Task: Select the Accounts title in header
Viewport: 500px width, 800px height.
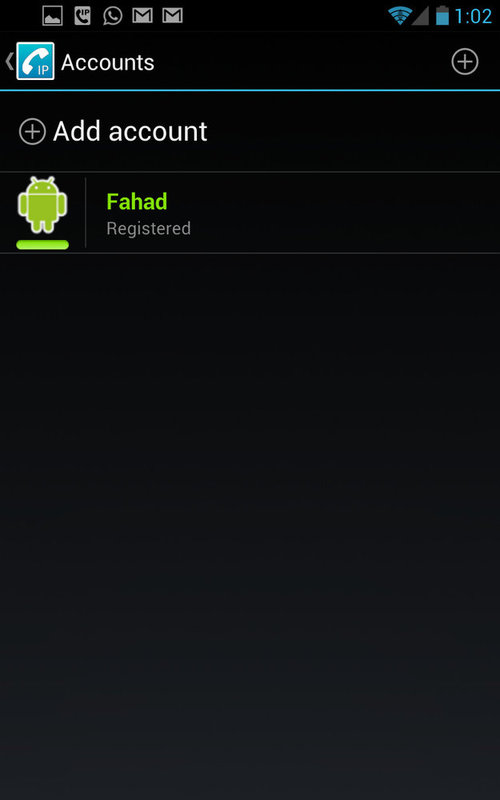Action: coord(108,62)
